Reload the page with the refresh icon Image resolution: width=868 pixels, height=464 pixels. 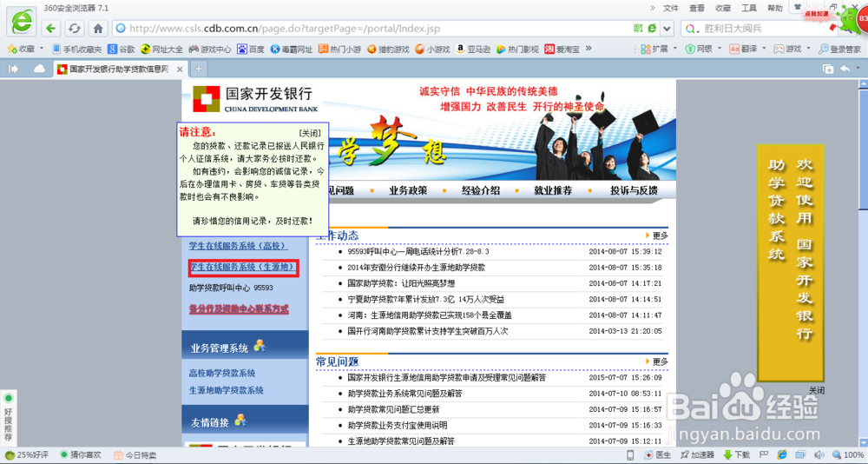click(x=74, y=29)
